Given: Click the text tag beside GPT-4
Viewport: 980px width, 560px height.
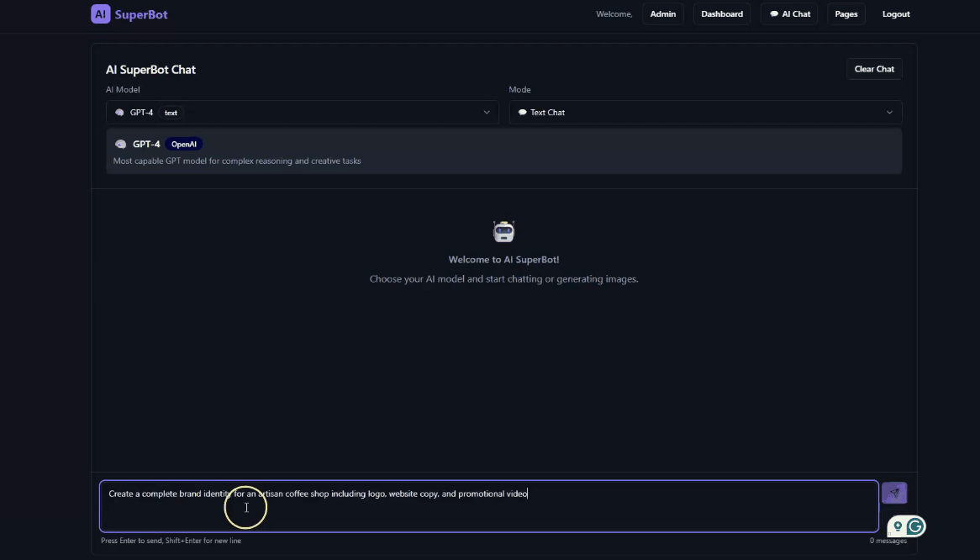Looking at the screenshot, I should click(171, 113).
